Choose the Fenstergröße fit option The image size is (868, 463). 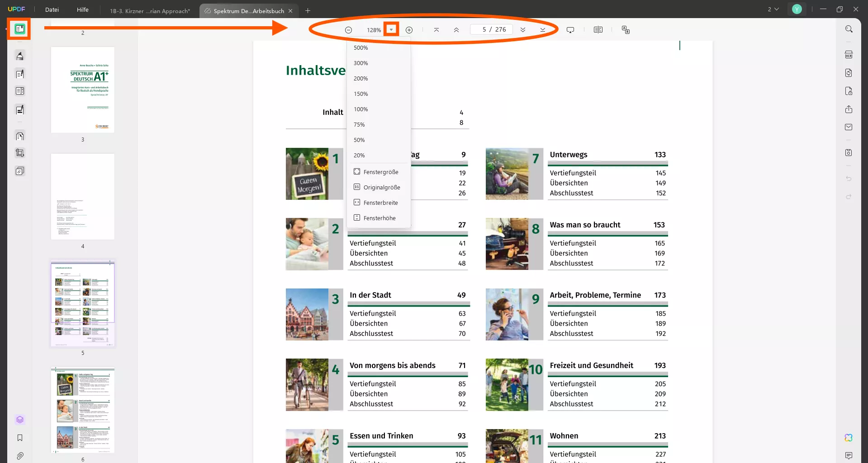379,172
